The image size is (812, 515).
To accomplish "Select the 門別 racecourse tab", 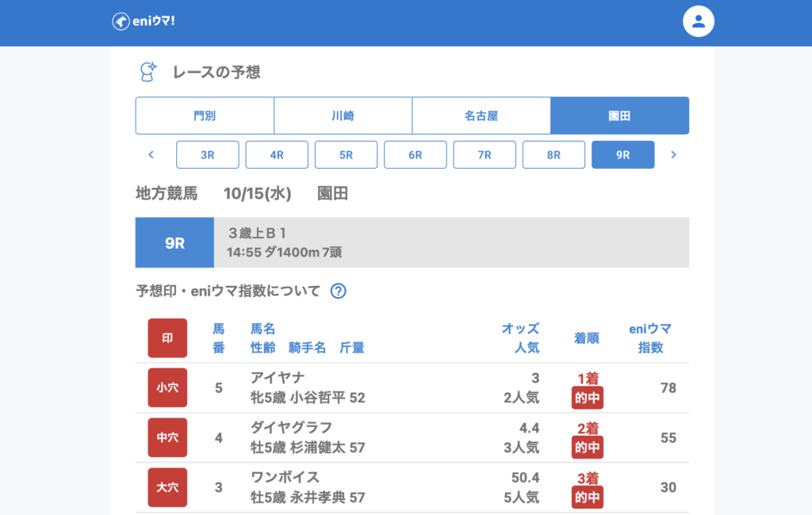I will (x=205, y=116).
